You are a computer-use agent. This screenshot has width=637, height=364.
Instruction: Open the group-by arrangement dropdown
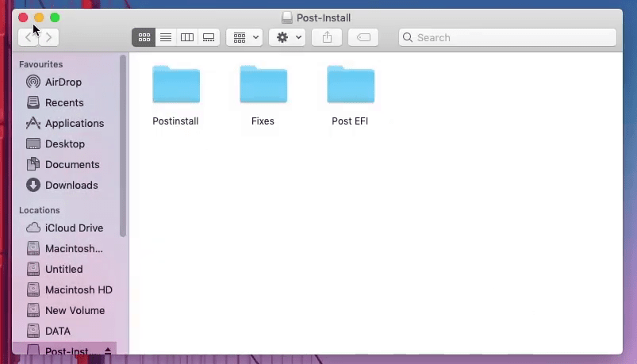pos(244,37)
